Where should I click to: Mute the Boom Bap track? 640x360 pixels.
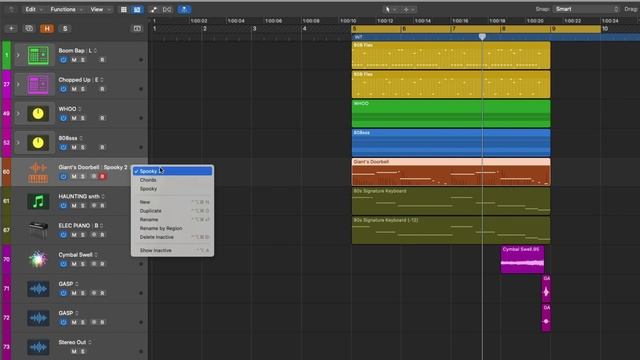coord(74,60)
